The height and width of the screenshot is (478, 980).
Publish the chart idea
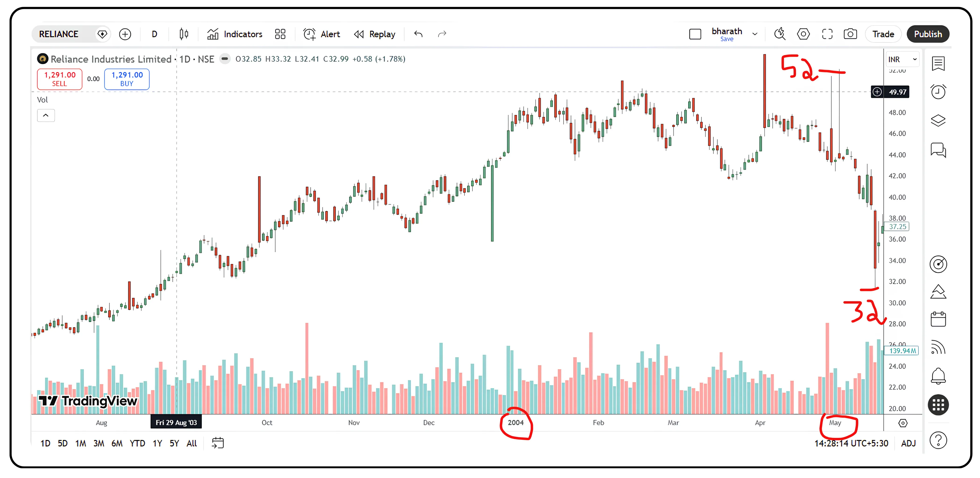coord(928,34)
